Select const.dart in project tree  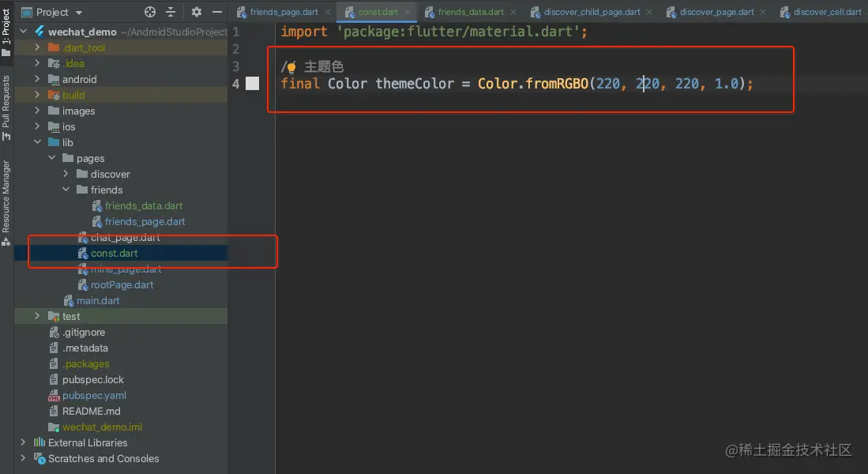point(114,253)
